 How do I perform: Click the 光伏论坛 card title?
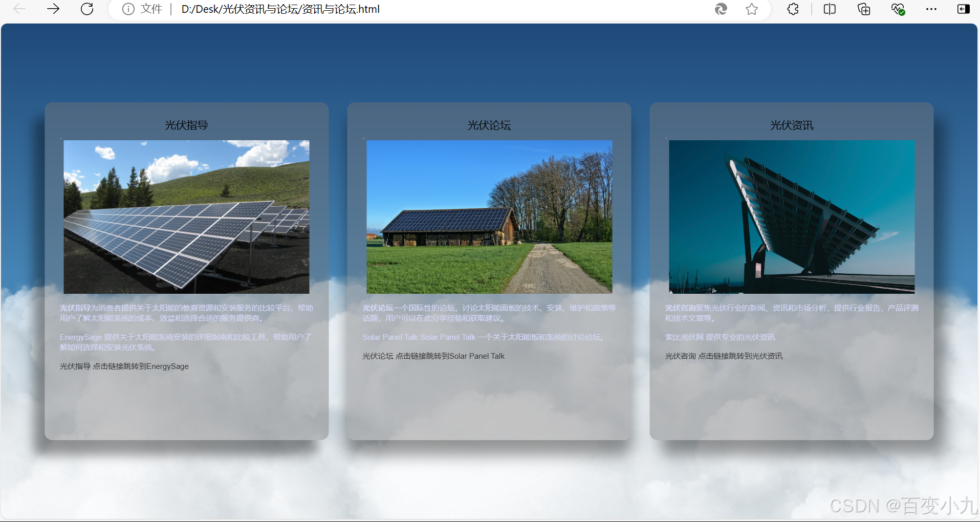(x=489, y=125)
